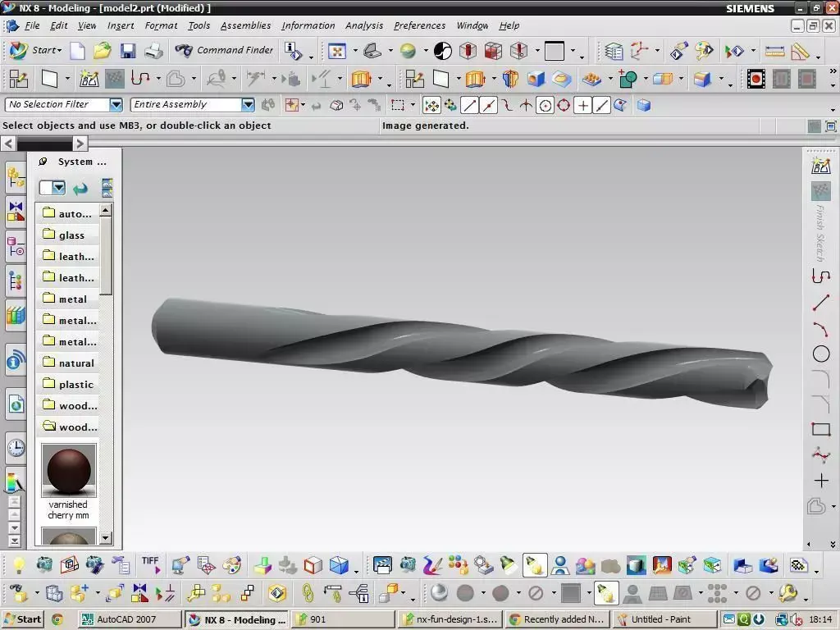Select the Line tool on right toolbar

(x=820, y=303)
